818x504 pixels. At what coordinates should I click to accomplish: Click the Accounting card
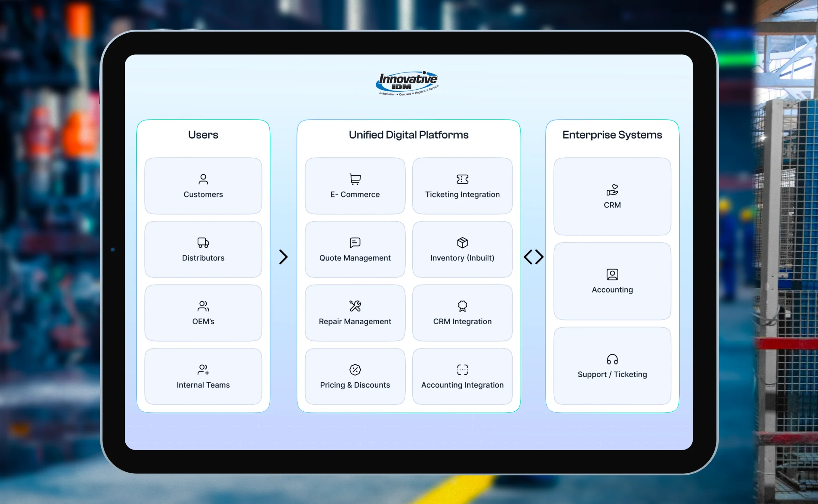[x=612, y=281]
